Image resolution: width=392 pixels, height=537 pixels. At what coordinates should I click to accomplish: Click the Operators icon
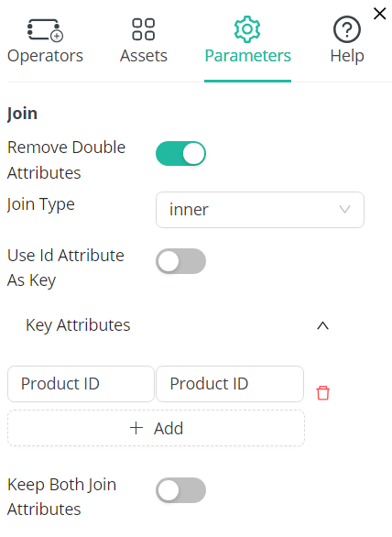coord(45,30)
